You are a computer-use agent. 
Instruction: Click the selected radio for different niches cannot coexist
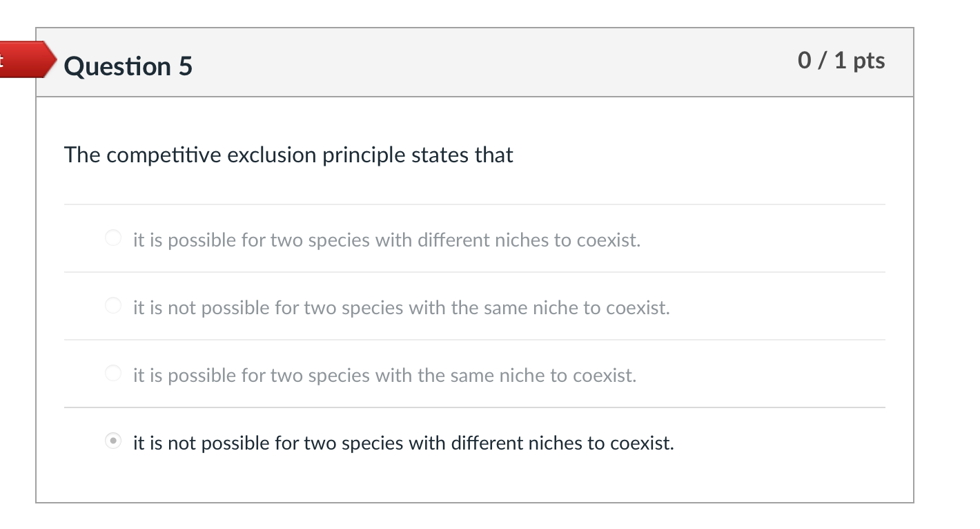[113, 441]
